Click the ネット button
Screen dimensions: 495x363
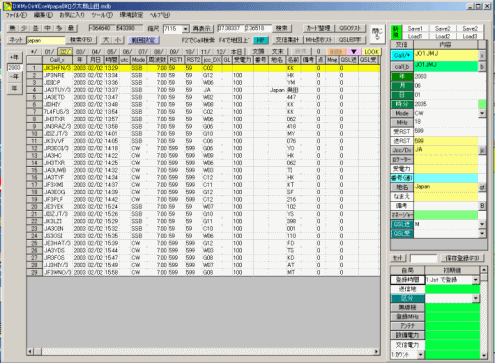tap(16, 40)
